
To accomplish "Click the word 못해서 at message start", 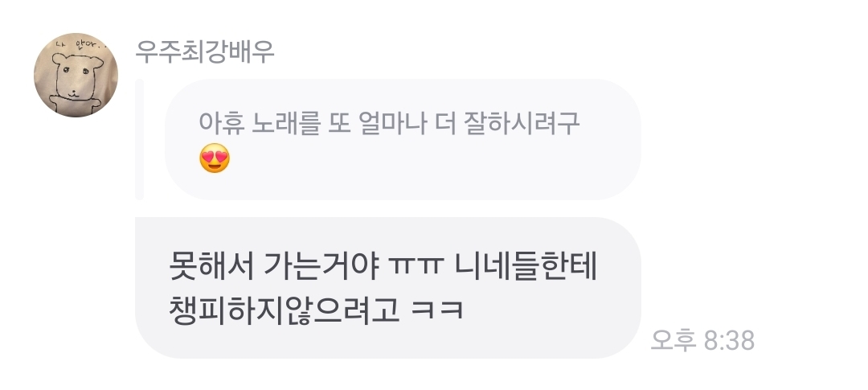I will tap(211, 266).
